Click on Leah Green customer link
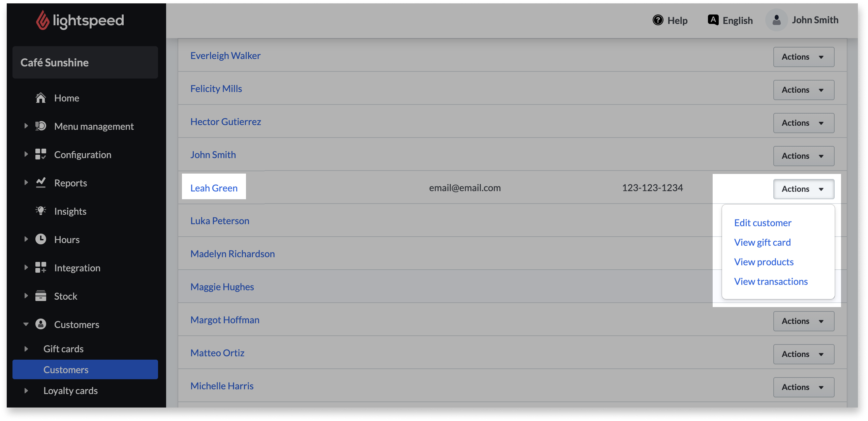The image size is (868, 421). pyautogui.click(x=214, y=188)
